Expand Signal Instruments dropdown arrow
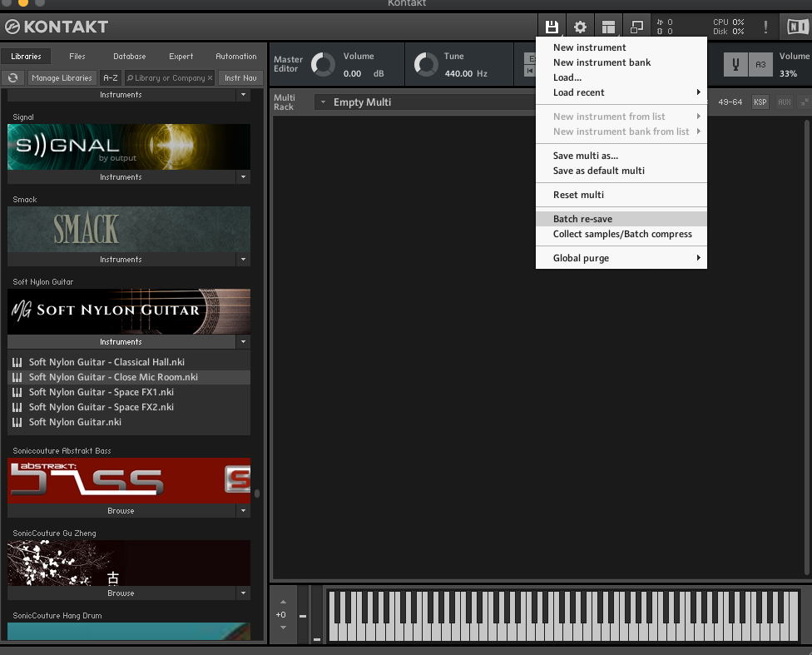Image resolution: width=812 pixels, height=655 pixels. click(244, 177)
